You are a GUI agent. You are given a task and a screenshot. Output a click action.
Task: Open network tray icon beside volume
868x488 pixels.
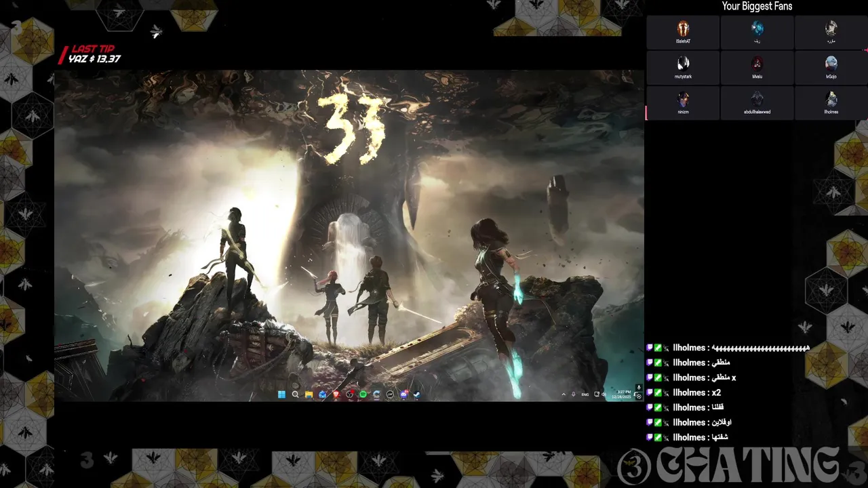tap(597, 394)
